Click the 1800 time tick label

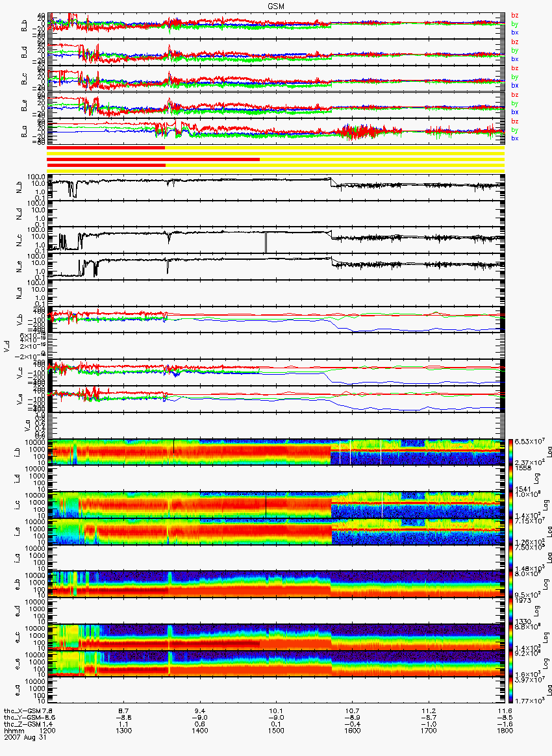coord(505,731)
